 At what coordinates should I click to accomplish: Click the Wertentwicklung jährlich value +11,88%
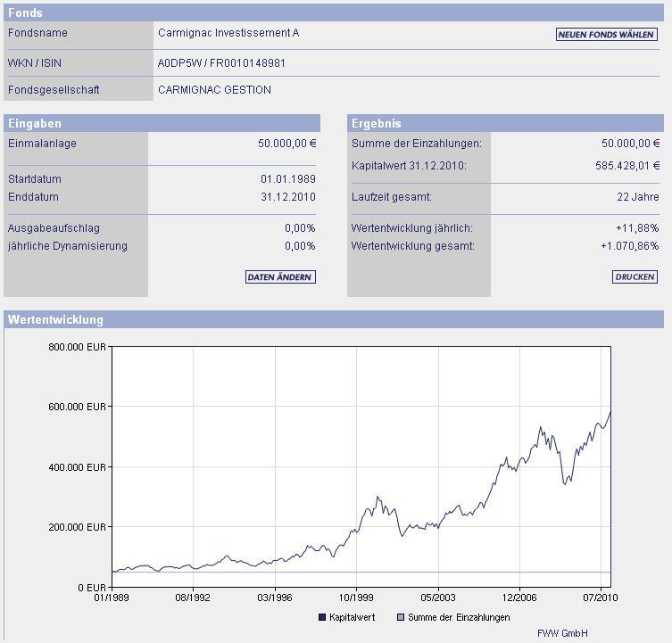(637, 228)
